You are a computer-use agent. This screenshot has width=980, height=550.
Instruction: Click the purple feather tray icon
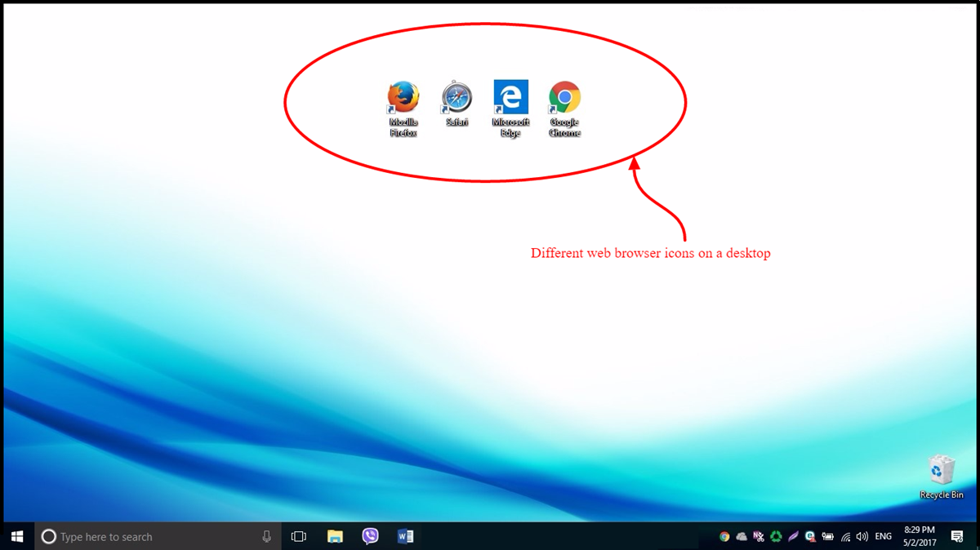793,537
